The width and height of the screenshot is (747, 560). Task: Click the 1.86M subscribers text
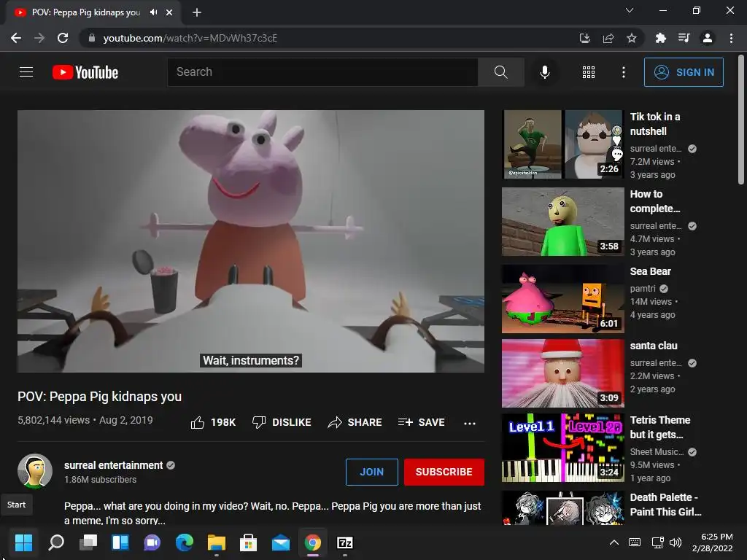point(100,480)
